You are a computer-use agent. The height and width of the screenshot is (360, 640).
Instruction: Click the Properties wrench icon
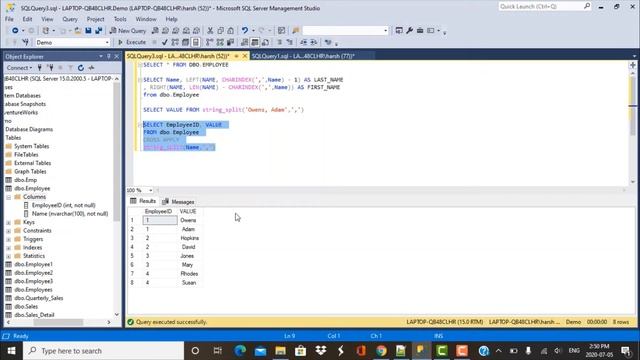[x=409, y=31]
